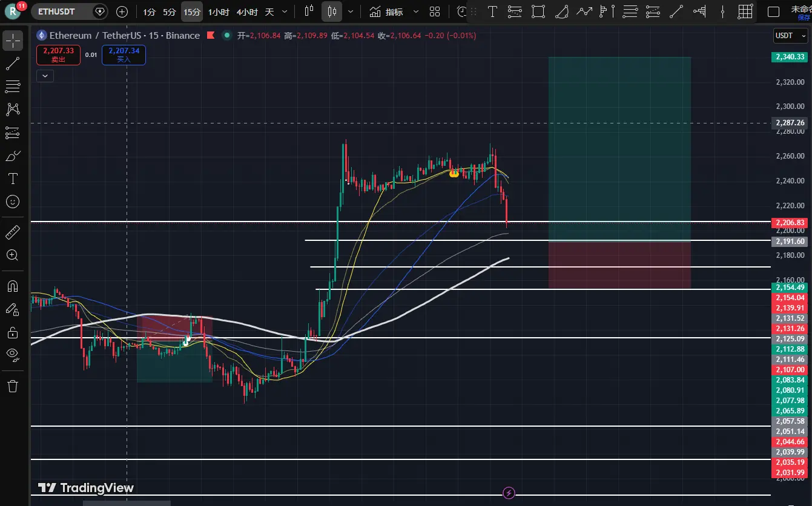
Task: Toggle stay in drawing mode
Action: (x=13, y=309)
